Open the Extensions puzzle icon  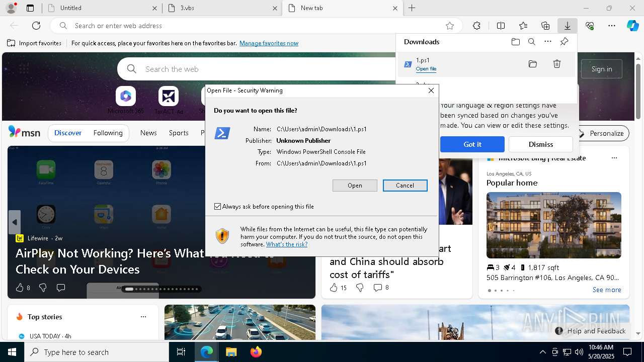(x=476, y=26)
